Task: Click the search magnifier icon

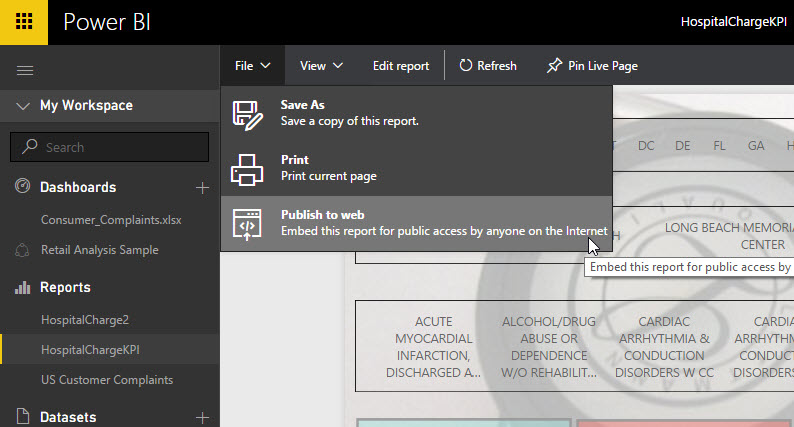Action: tap(30, 146)
